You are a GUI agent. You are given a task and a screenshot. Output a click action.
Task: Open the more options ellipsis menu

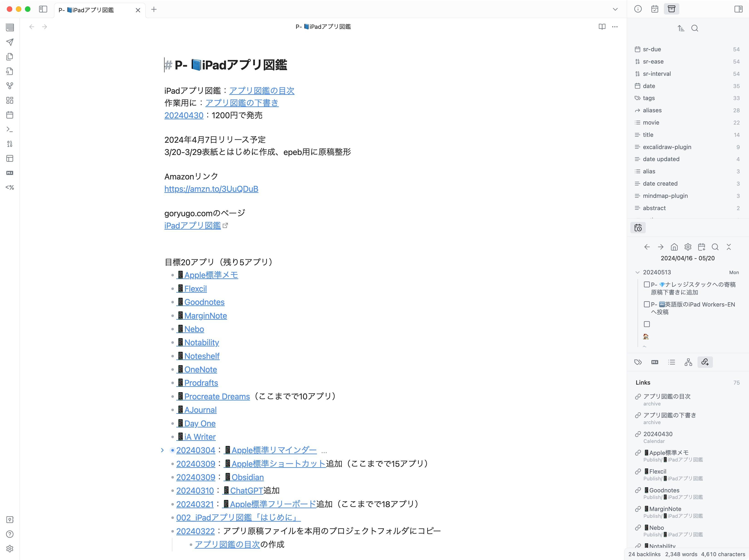point(615,27)
